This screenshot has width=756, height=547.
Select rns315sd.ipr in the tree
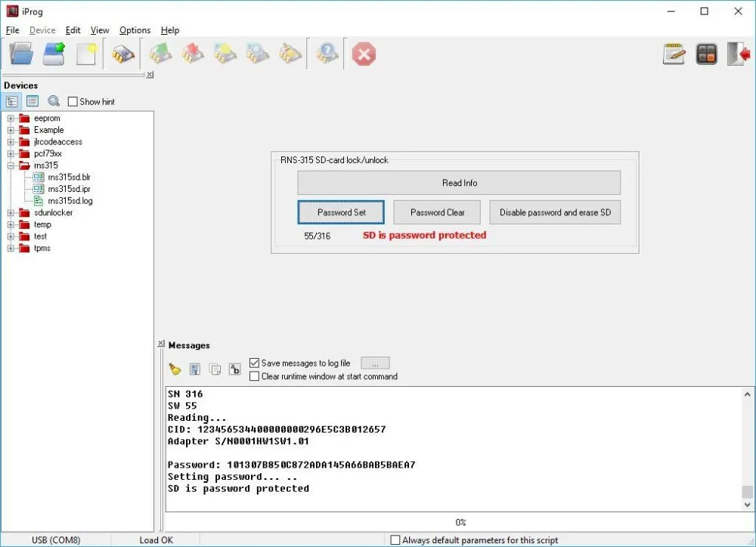click(69, 189)
